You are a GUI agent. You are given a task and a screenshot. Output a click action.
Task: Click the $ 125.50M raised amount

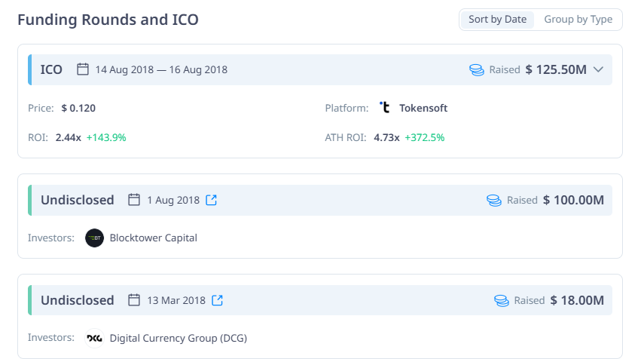coord(556,69)
